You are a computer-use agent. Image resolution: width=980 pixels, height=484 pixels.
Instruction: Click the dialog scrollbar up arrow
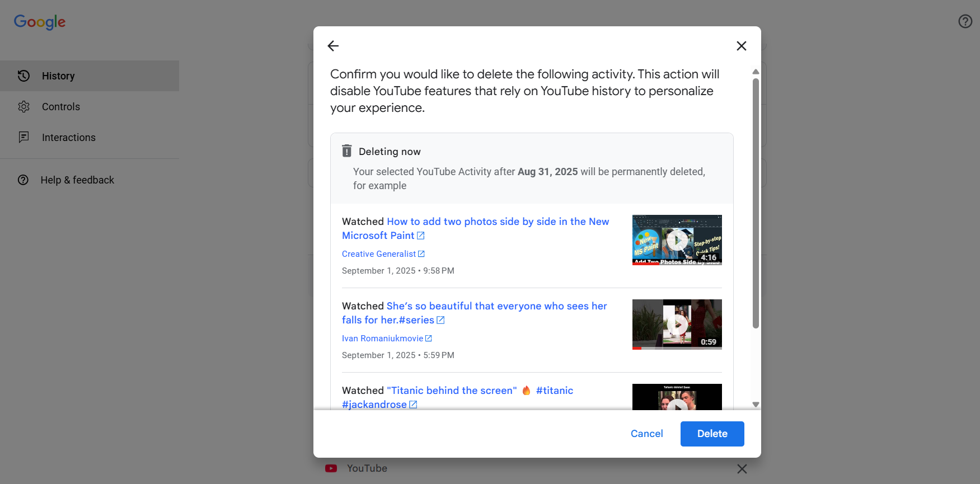pos(756,72)
